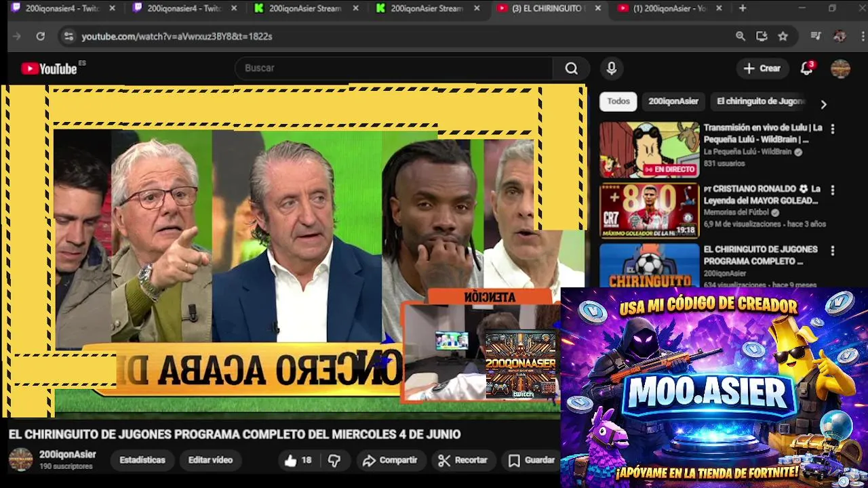The height and width of the screenshot is (488, 868).
Task: Click the browser forward arrow
Action: pos(17,37)
